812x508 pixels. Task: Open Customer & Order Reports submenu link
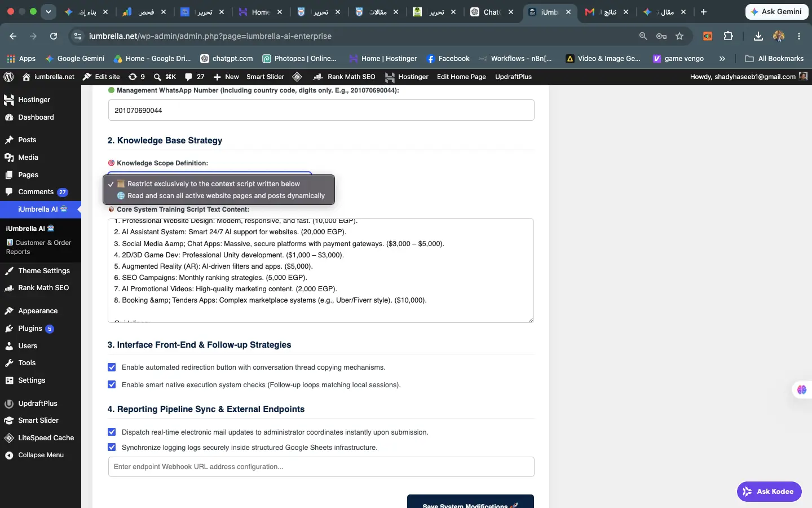[x=41, y=247]
